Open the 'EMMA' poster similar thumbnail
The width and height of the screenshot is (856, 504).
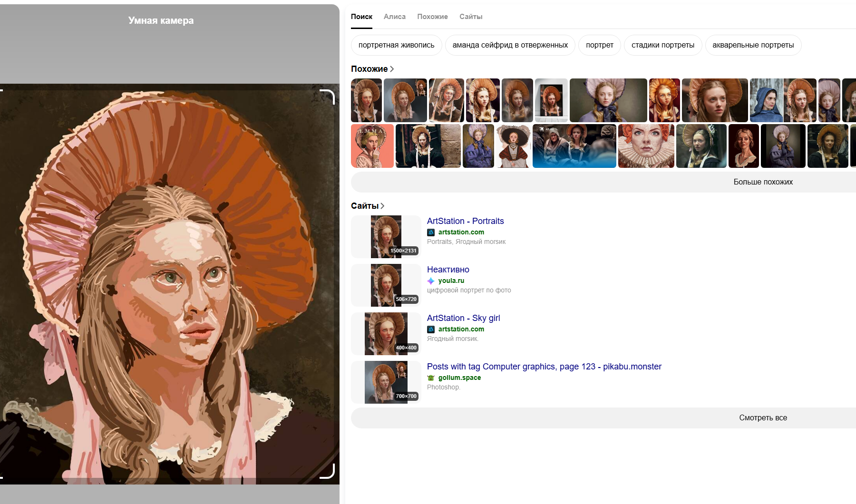(372, 146)
